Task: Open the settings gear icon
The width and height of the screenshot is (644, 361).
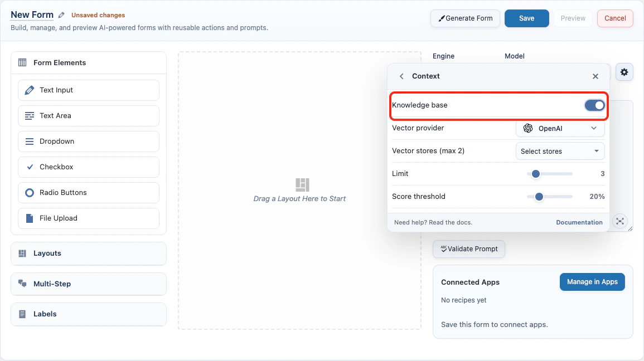Action: (x=624, y=72)
